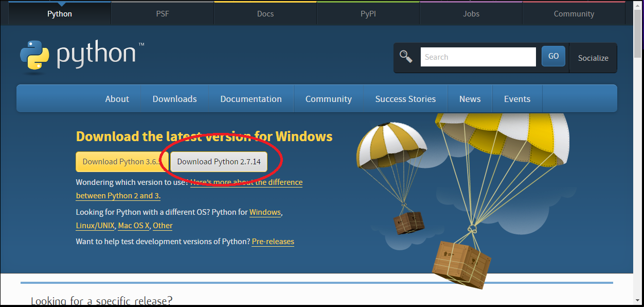Click into the Search input field

tap(478, 57)
